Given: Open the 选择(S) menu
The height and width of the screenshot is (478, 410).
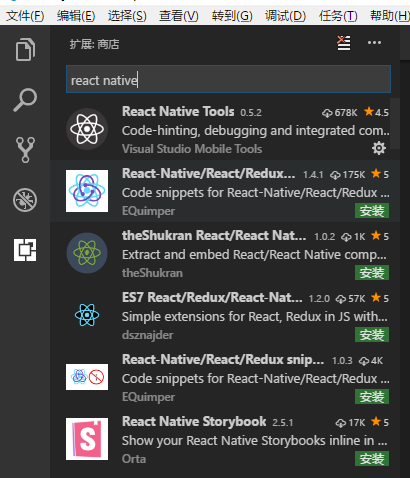Looking at the screenshot, I should (127, 16).
